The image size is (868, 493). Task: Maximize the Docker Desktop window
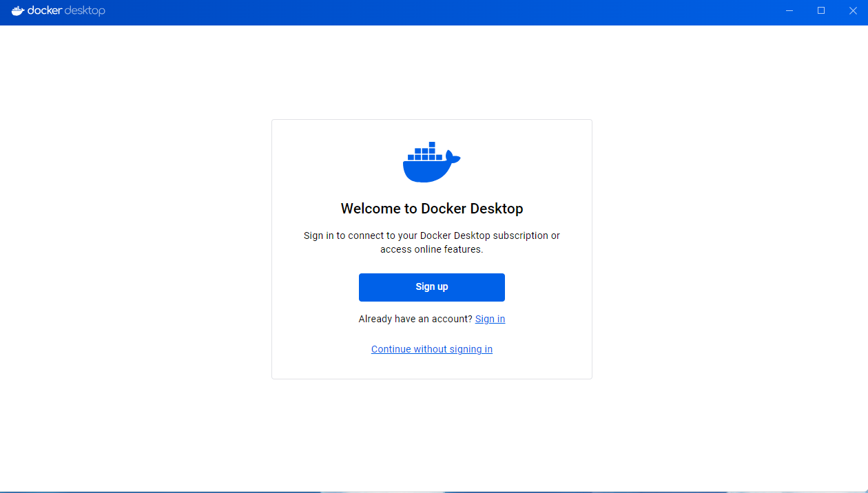click(x=821, y=11)
